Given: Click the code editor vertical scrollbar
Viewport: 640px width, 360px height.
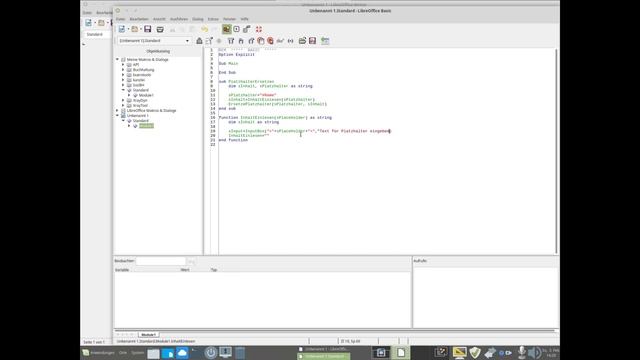Looking at the screenshot, I should pos(556,151).
